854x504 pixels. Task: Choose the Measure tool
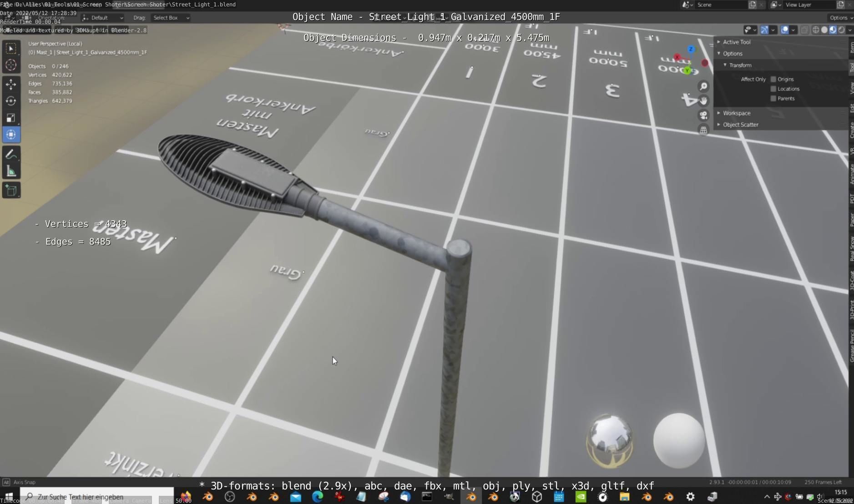pos(11,171)
